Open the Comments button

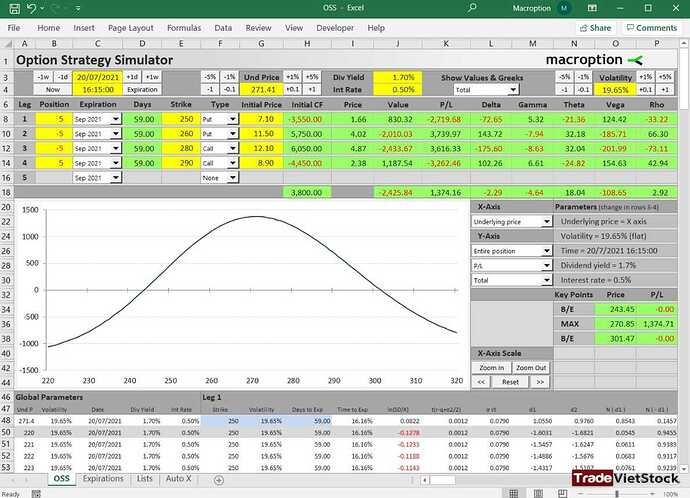652,28
